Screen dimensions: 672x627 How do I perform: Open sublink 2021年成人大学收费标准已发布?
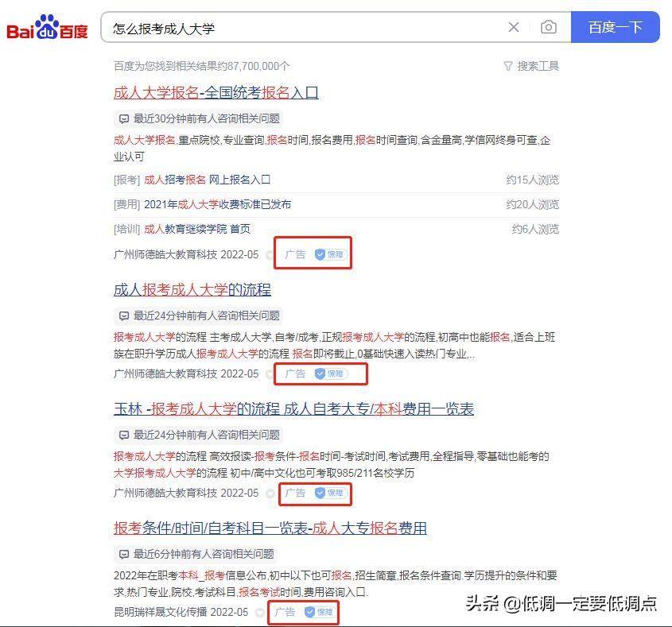[x=217, y=204]
